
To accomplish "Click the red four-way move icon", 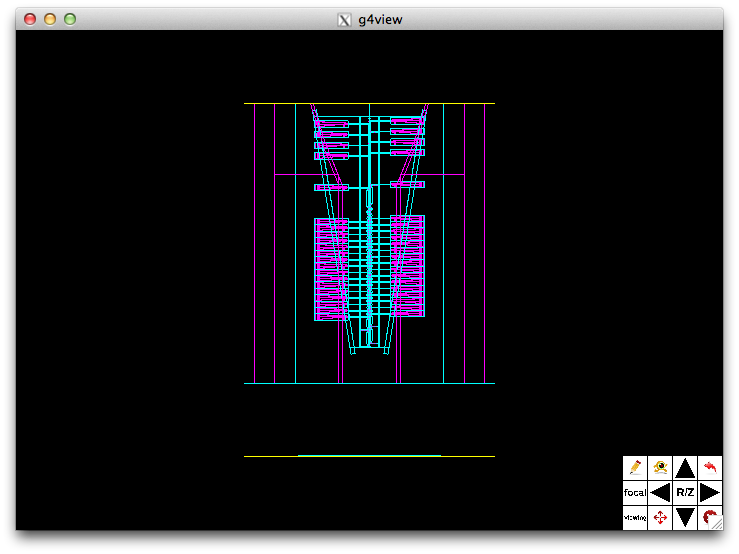I will point(660,518).
